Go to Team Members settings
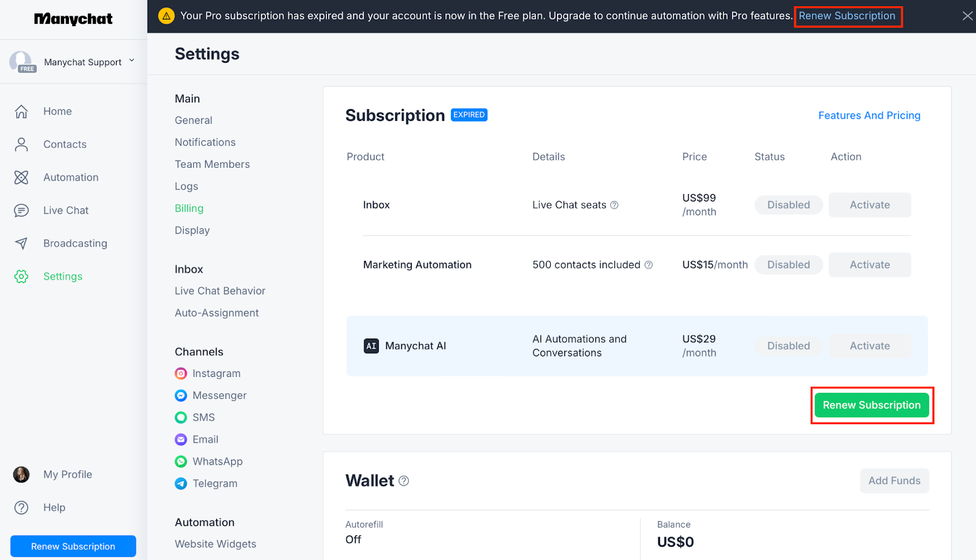The height and width of the screenshot is (560, 976). [212, 164]
